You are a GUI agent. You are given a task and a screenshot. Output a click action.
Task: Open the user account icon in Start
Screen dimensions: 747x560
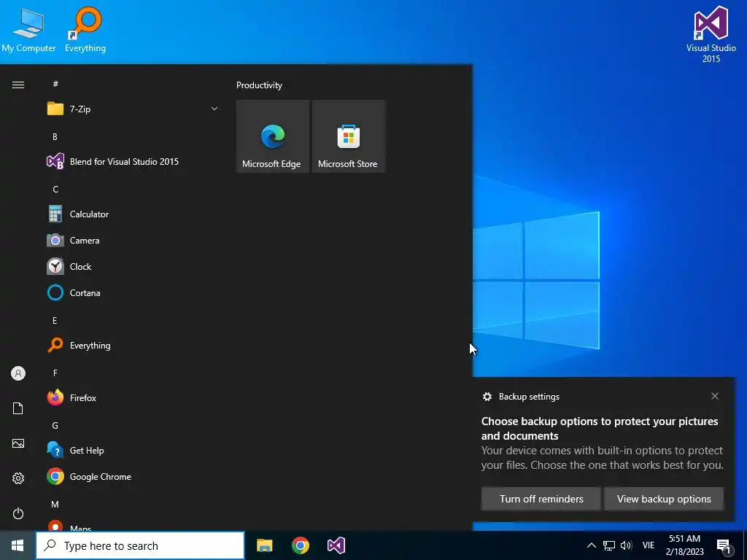click(x=18, y=373)
